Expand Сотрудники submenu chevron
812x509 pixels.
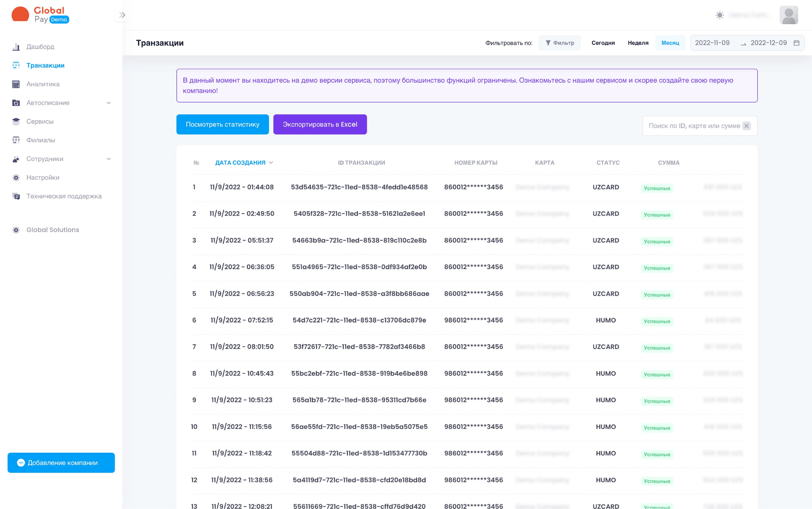click(109, 159)
